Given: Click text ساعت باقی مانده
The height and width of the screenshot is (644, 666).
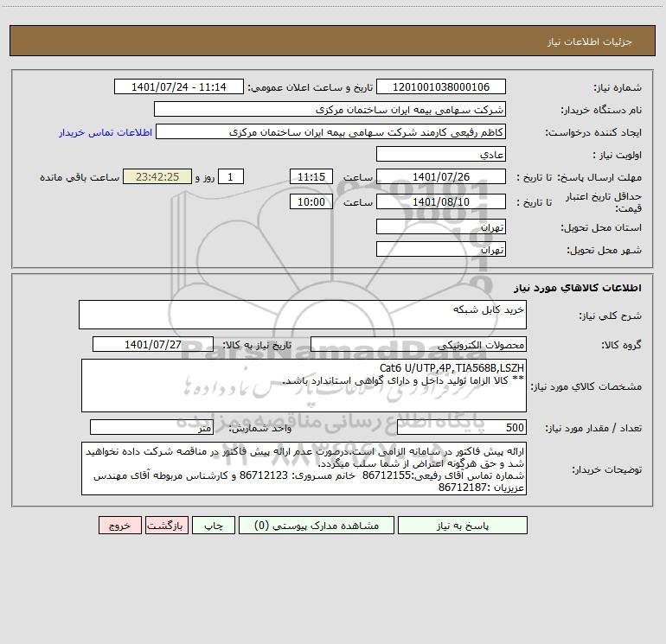Looking at the screenshot, I should [x=80, y=177].
